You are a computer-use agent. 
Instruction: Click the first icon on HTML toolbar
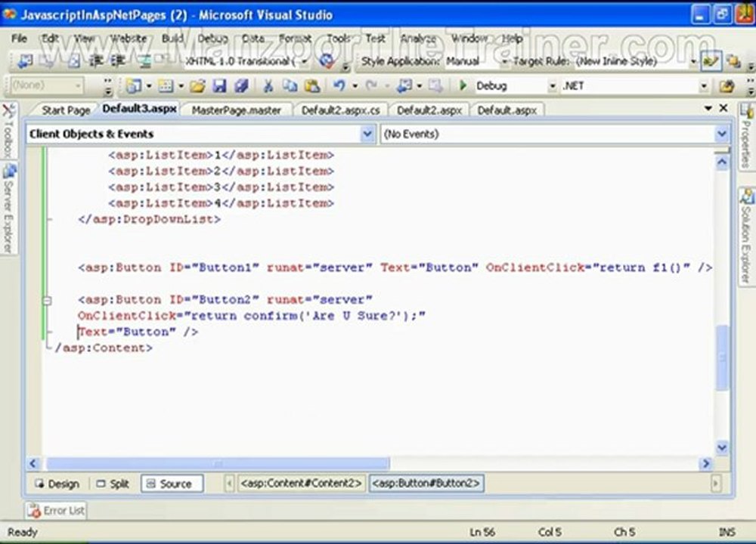tap(25, 61)
